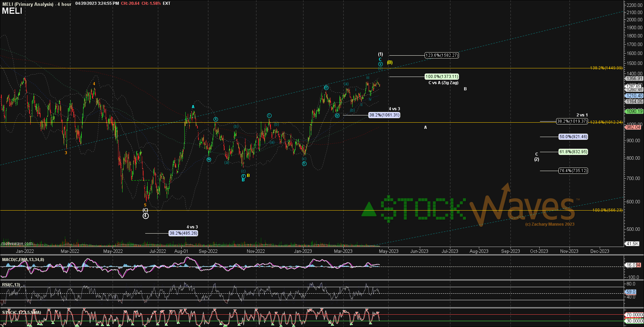Select the 50.0%(921.46) retracement label

click(573, 137)
